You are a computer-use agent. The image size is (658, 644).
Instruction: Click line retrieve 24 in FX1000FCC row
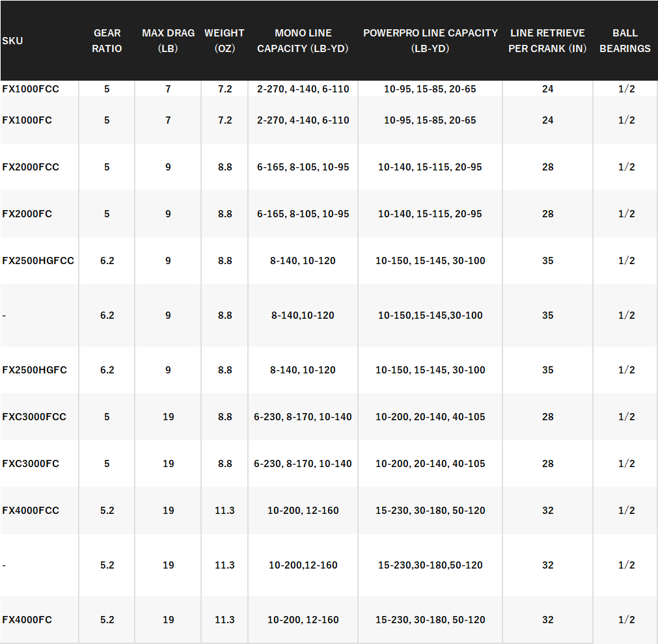(x=547, y=89)
